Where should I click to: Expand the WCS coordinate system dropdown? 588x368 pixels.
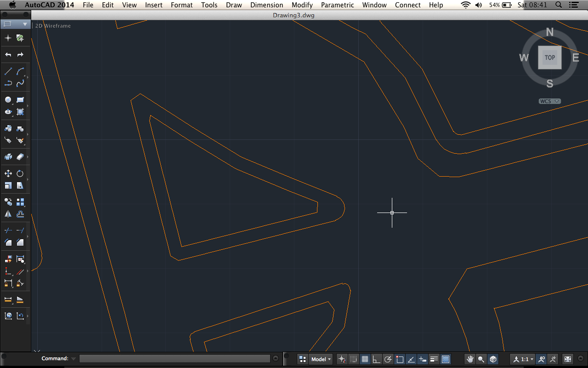tap(549, 101)
